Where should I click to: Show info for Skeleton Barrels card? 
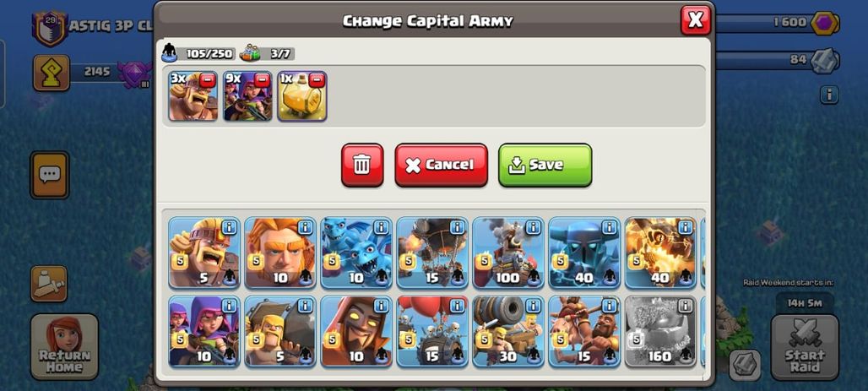pyautogui.click(x=457, y=306)
